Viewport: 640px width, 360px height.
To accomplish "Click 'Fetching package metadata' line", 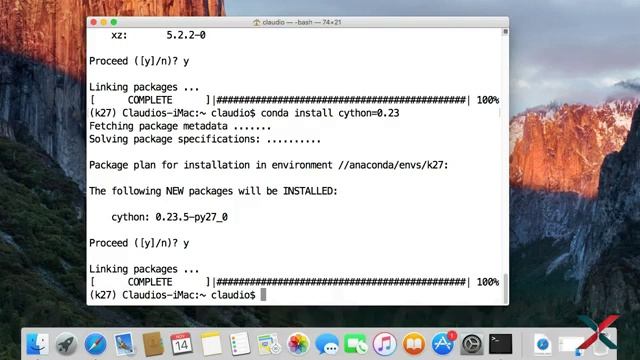I will (x=180, y=126).
